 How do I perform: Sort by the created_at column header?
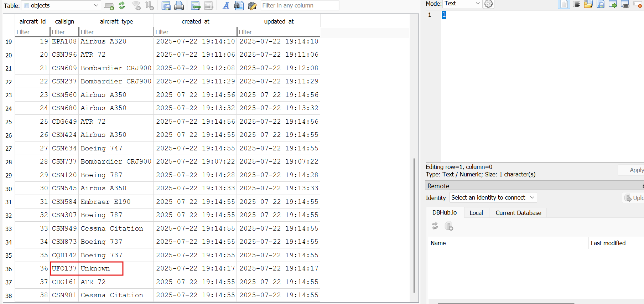coord(196,21)
